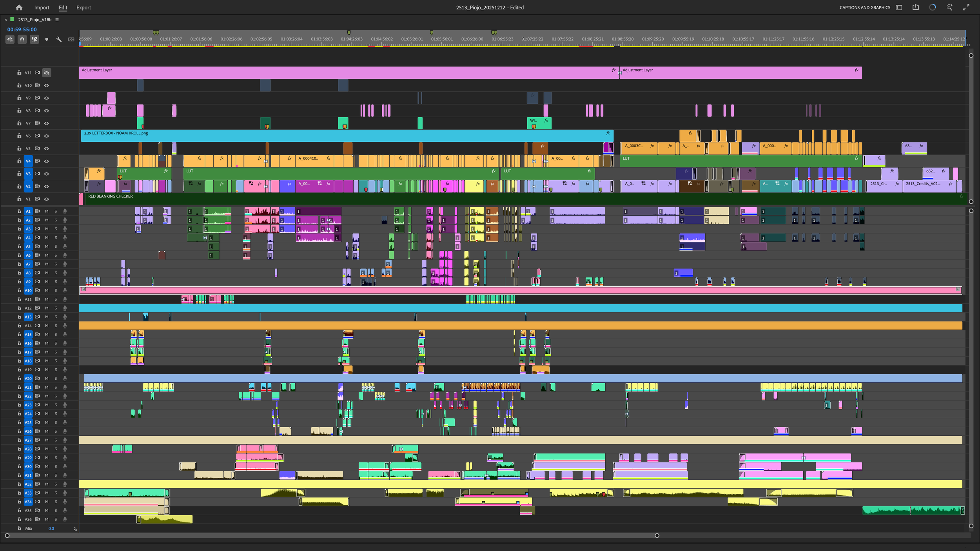
Task: Open the workspaces layout dropdown
Action: (899, 7)
